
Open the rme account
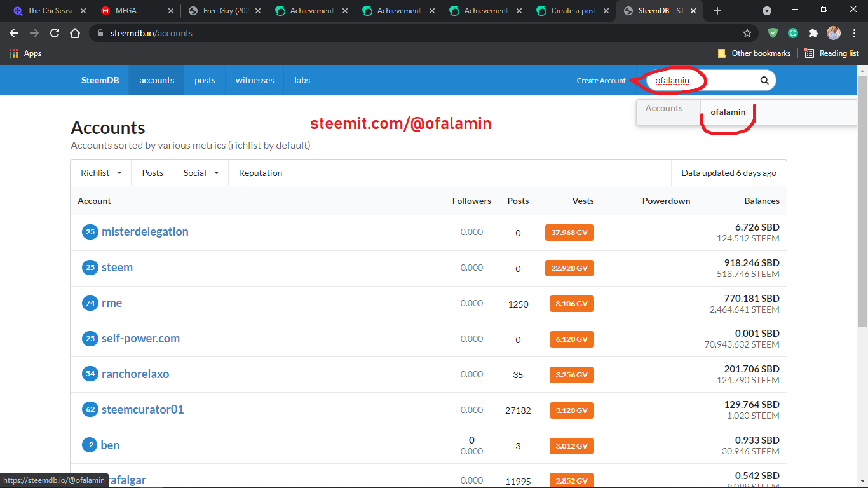pyautogui.click(x=112, y=303)
